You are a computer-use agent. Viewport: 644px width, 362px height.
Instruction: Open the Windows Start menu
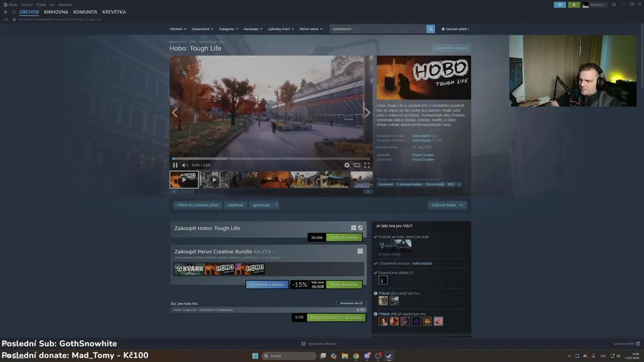click(x=255, y=356)
